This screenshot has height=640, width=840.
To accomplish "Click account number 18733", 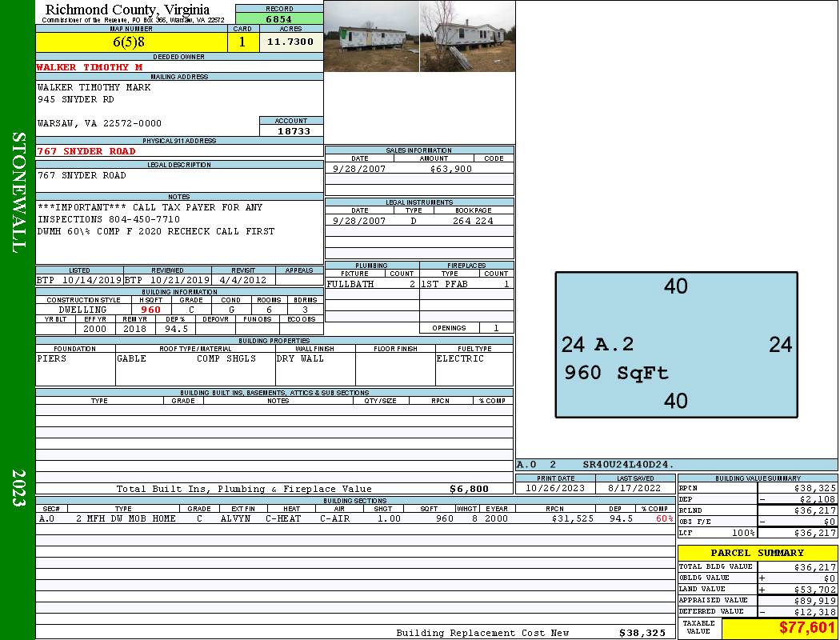I will coord(294,130).
